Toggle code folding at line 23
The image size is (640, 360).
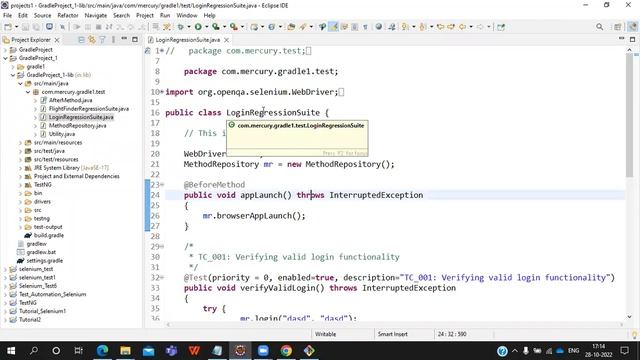pyautogui.click(x=162, y=185)
